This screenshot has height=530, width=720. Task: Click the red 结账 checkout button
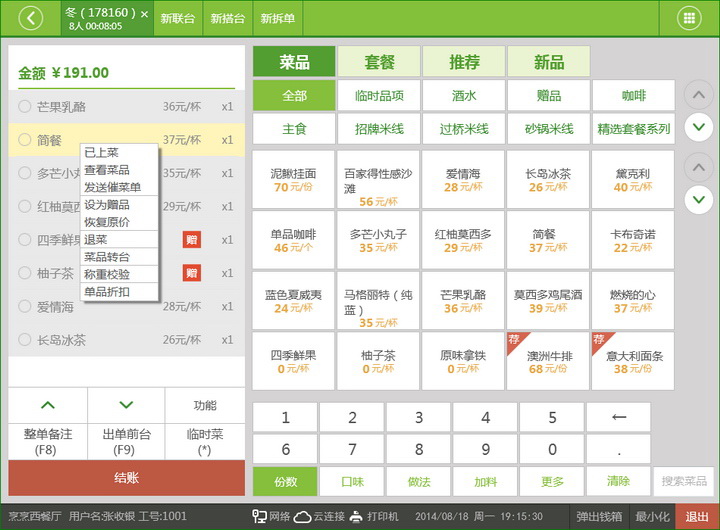coord(126,478)
